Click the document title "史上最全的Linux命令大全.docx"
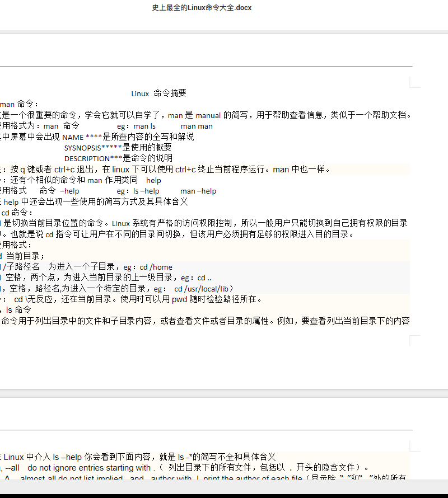 tap(202, 8)
